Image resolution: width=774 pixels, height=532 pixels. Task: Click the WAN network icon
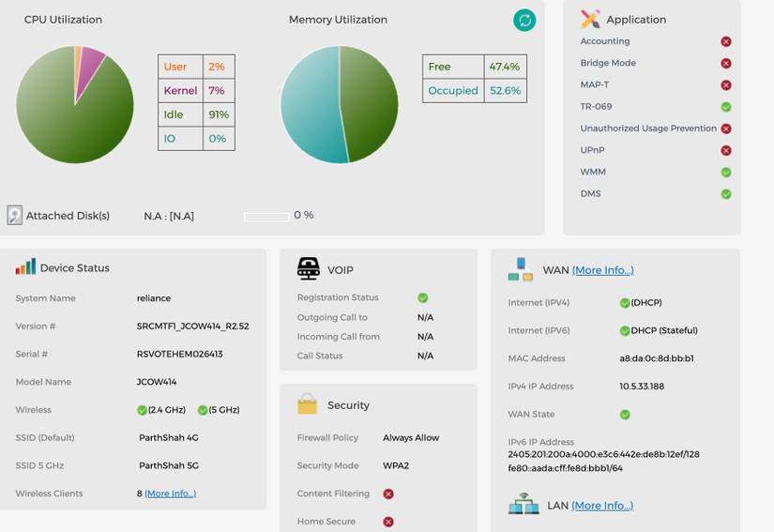(x=521, y=269)
